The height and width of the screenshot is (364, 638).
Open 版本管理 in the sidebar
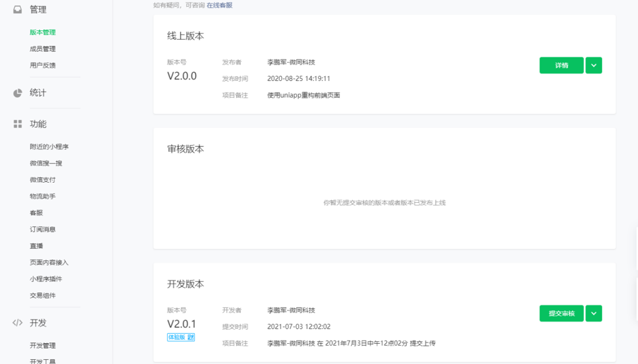point(42,32)
